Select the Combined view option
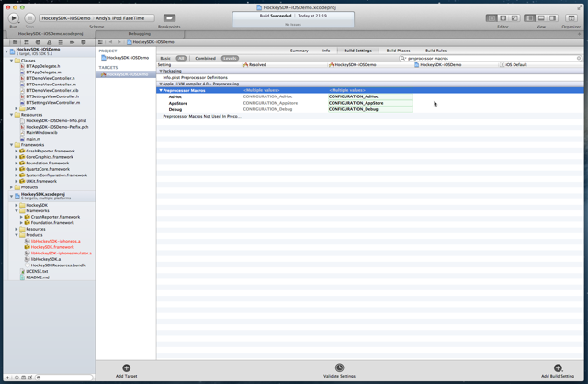The height and width of the screenshot is (384, 588). 205,58
